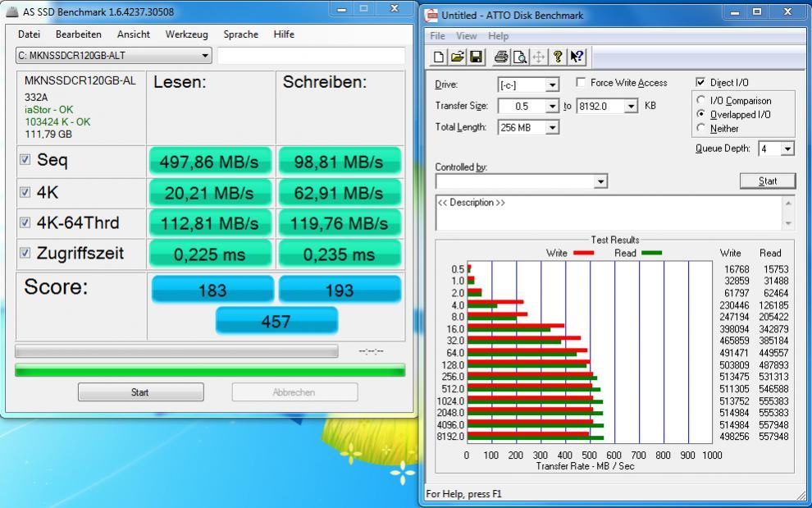Open the Bearbeiten menu

click(x=79, y=34)
